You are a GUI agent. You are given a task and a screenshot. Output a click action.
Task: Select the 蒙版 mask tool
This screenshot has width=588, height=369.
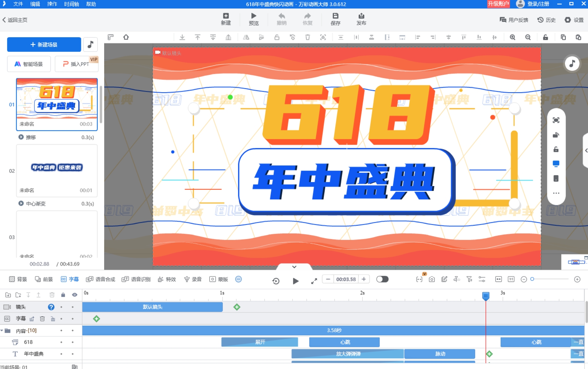[218, 279]
